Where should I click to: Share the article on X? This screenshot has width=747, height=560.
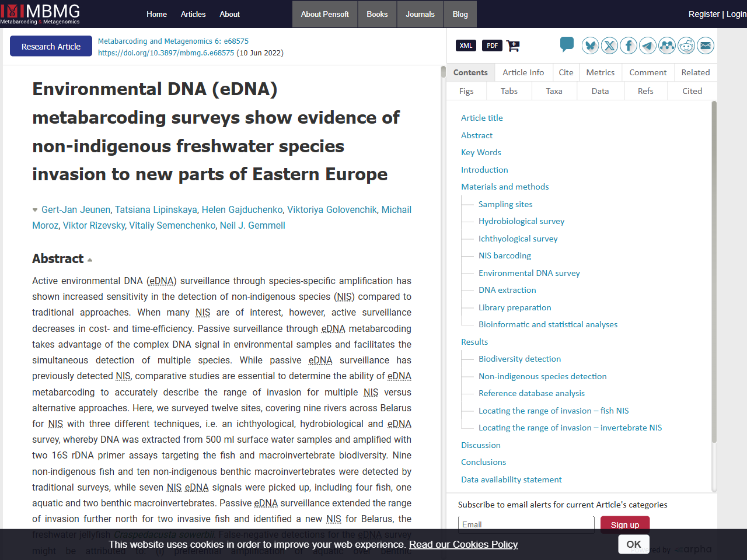pyautogui.click(x=609, y=45)
